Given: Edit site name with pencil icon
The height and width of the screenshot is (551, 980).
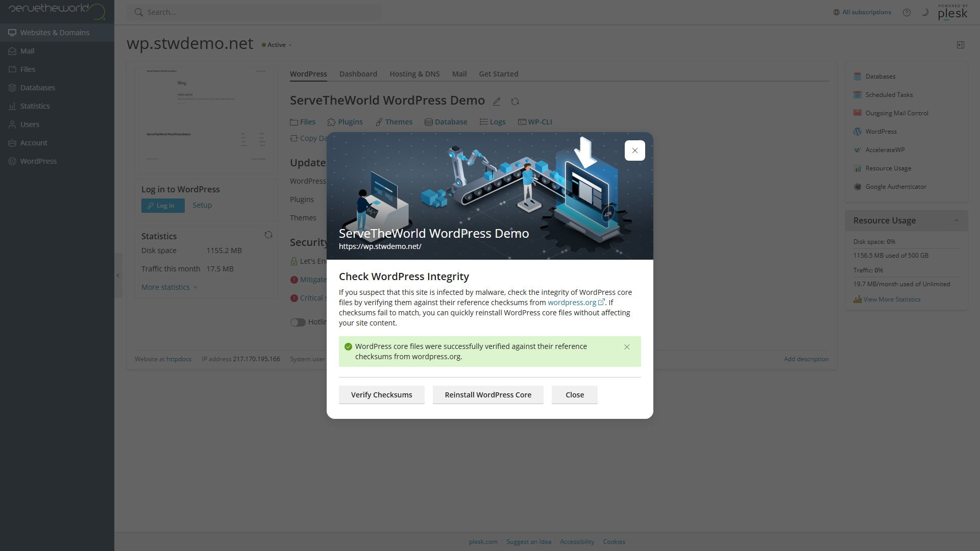Looking at the screenshot, I should pos(497,102).
